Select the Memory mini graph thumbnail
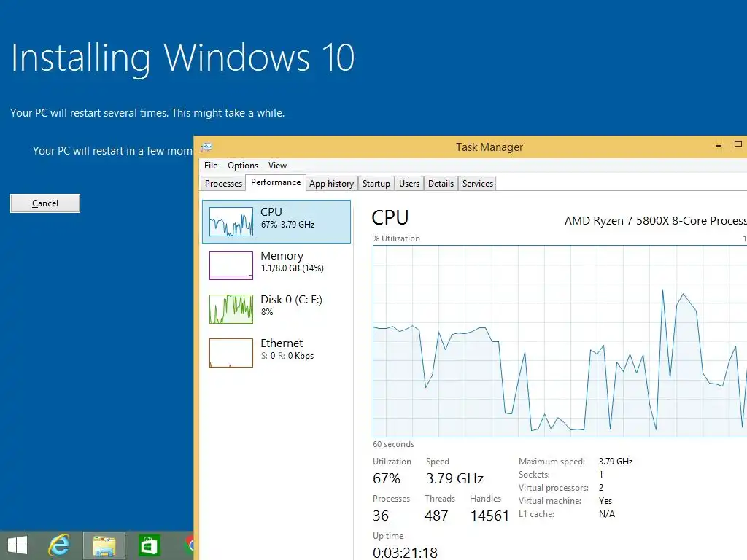Viewport: 747px width, 560px height. click(231, 265)
